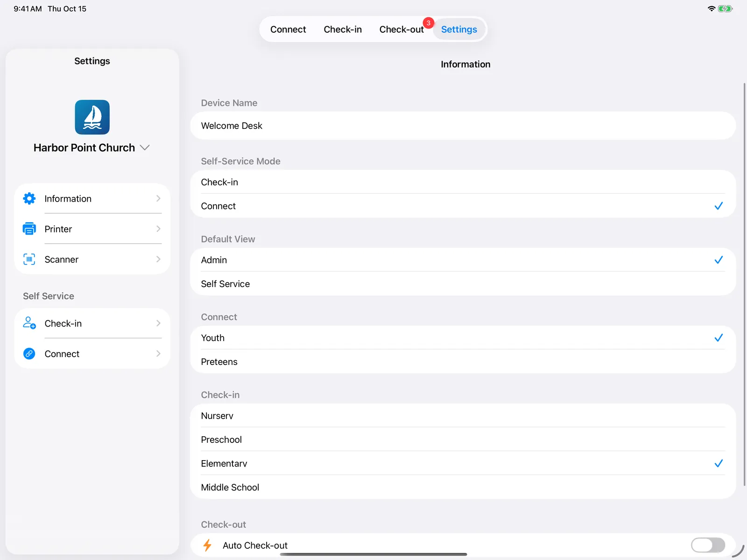
Task: Switch to the Settings top tab
Action: (x=459, y=29)
